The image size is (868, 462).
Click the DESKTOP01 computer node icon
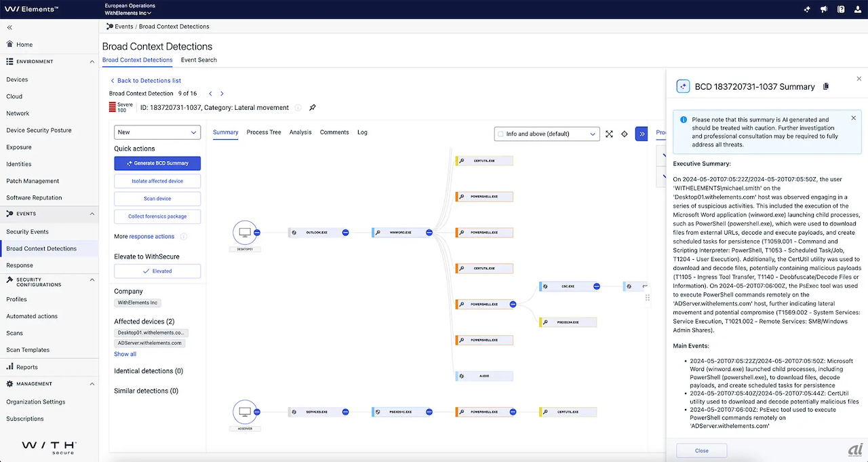click(x=245, y=233)
